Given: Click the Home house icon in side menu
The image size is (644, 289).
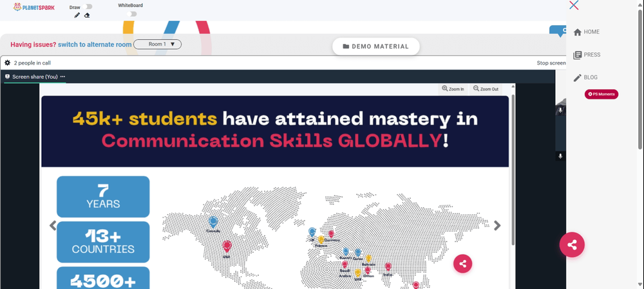Looking at the screenshot, I should coord(578,32).
